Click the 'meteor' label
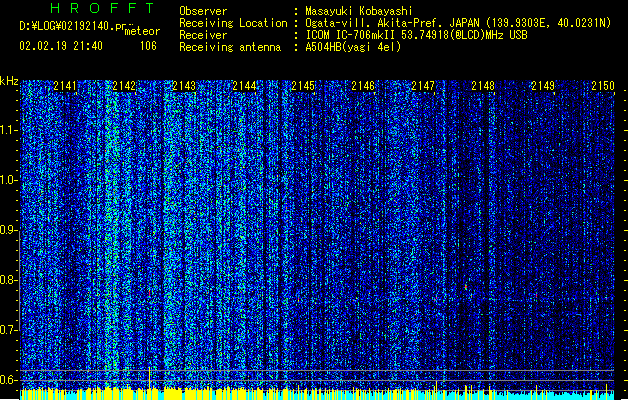This screenshot has width=629, height=400. pos(142,31)
